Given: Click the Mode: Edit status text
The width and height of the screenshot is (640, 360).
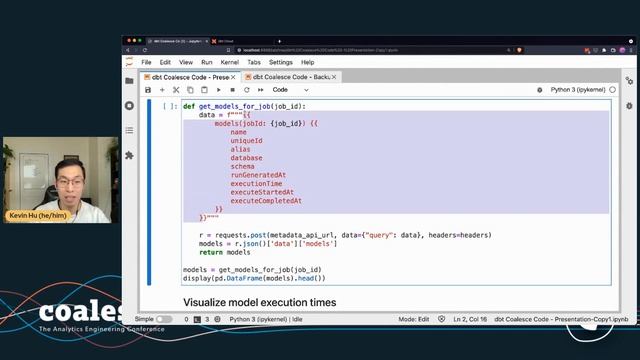Looking at the screenshot, I should tap(413, 319).
